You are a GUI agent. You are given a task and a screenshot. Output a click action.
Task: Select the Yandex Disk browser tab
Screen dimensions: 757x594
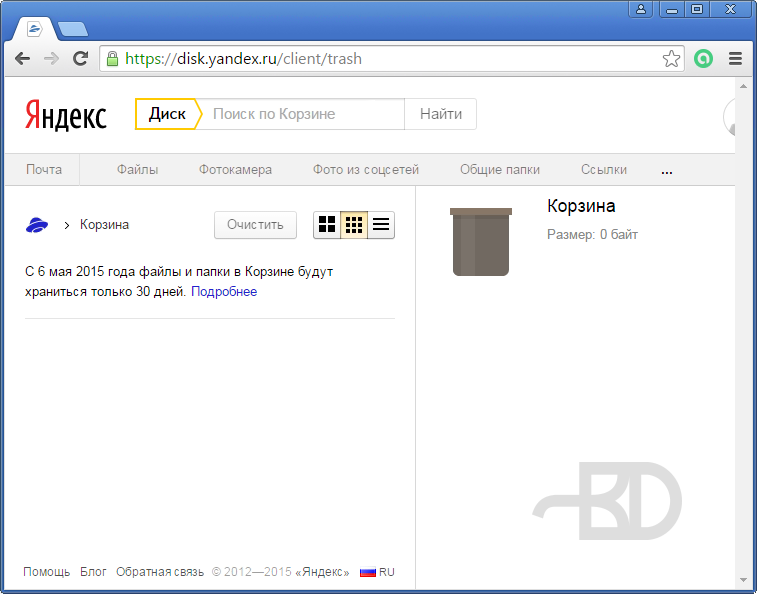pyautogui.click(x=35, y=29)
